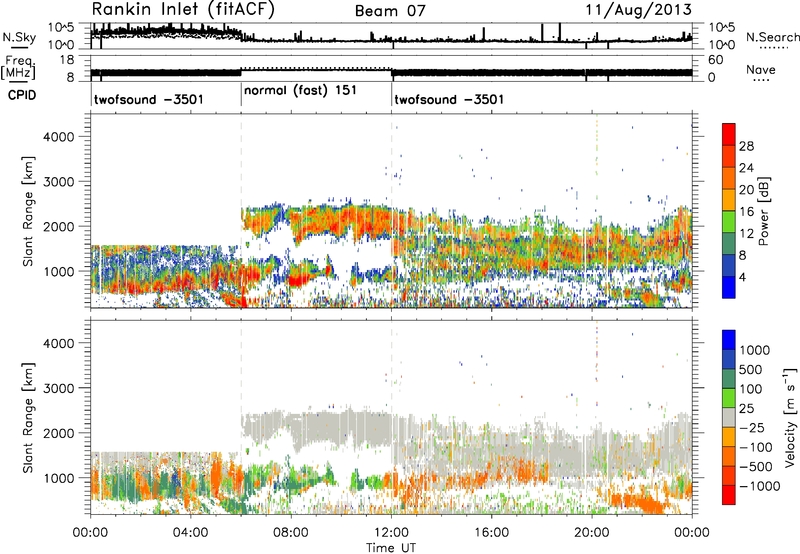
Task: Click the '28' tick on Power scale
Action: pyautogui.click(x=746, y=146)
